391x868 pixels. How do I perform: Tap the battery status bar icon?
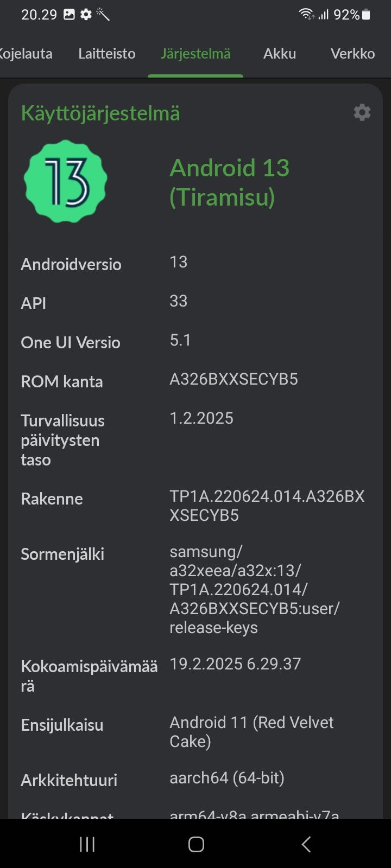point(367,15)
